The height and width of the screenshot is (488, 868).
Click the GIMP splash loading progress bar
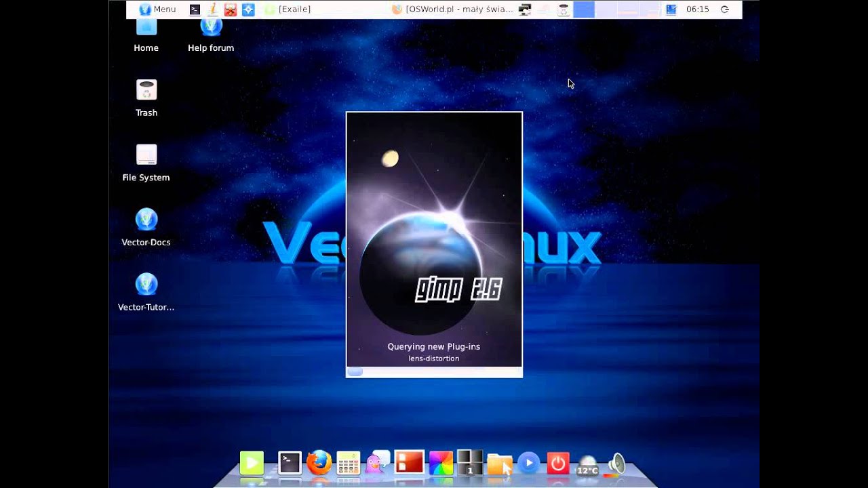tap(434, 371)
